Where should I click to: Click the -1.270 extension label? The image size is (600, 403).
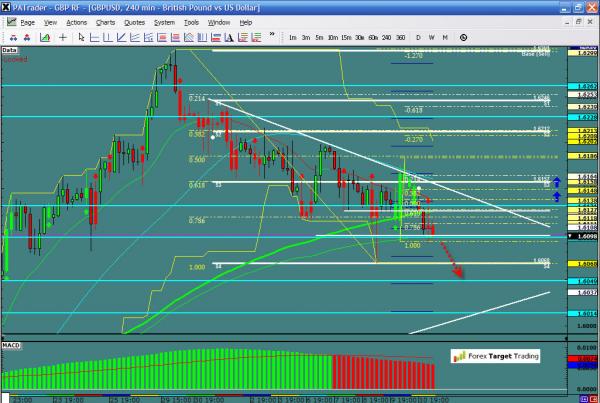tap(413, 56)
